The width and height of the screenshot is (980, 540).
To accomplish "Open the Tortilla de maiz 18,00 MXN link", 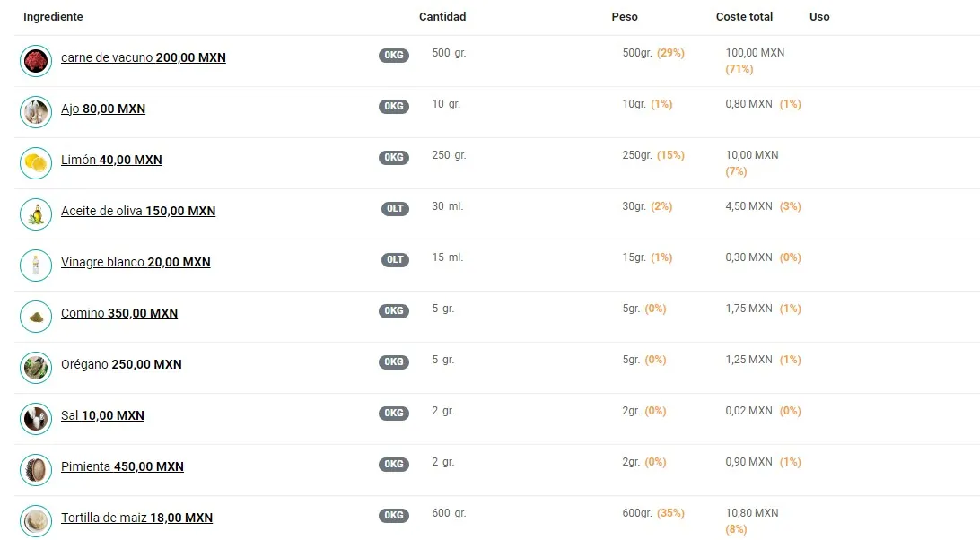I will [x=137, y=518].
